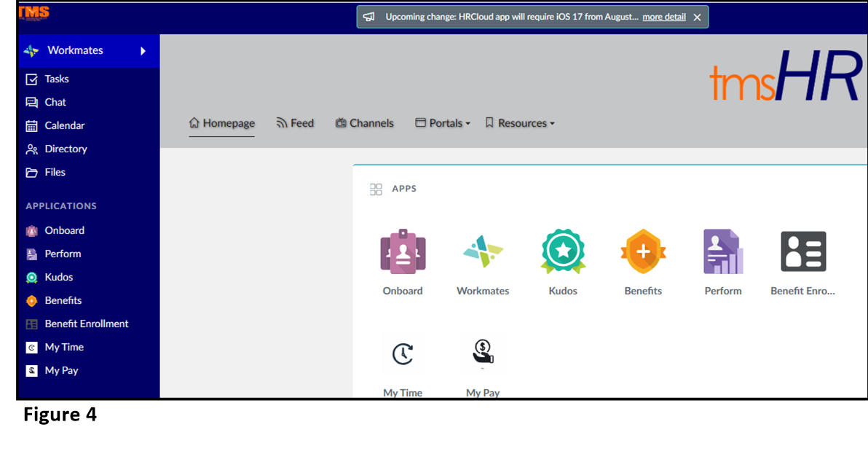The image size is (868, 454).
Task: Open Chat from the sidebar
Action: click(x=46, y=103)
